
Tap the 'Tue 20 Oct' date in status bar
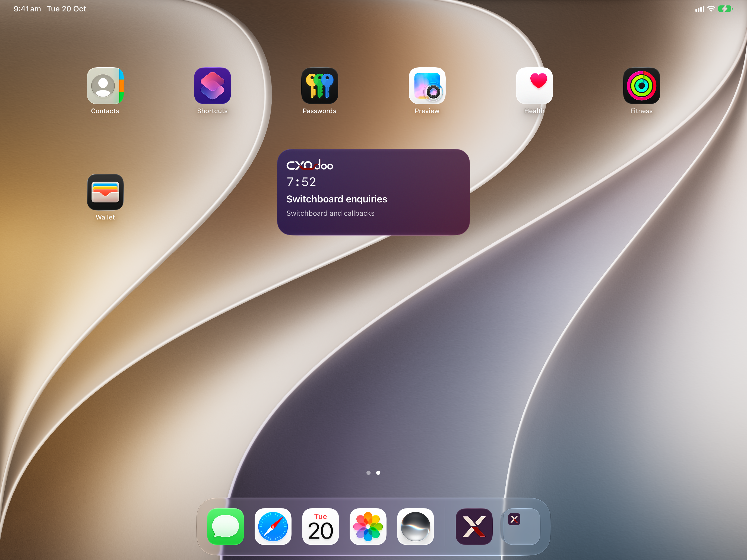[x=66, y=9]
